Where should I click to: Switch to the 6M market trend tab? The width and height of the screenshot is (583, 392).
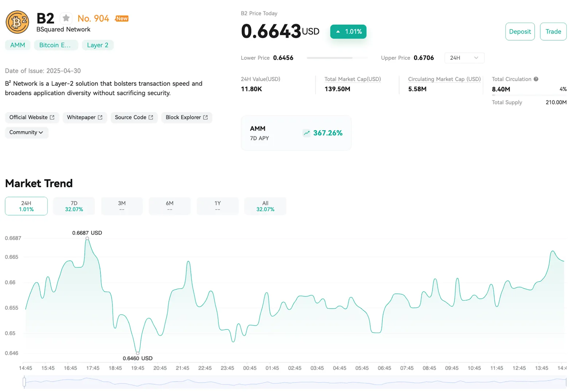[170, 206]
